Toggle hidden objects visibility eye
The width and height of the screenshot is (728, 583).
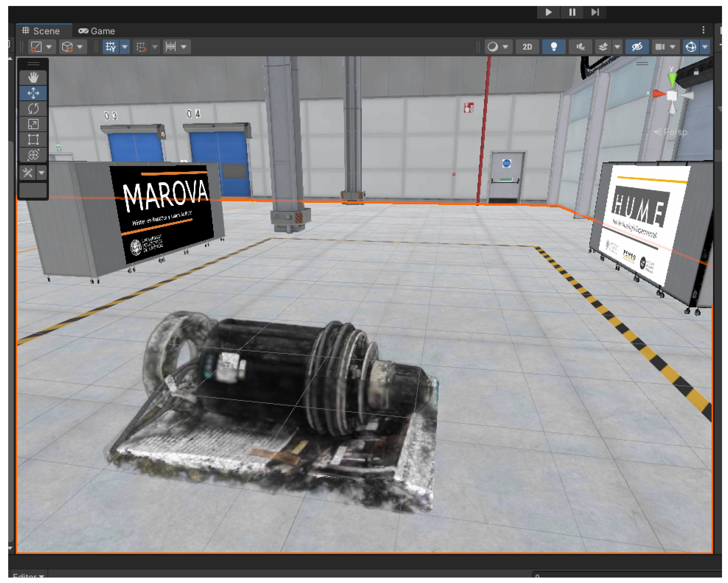pos(636,47)
